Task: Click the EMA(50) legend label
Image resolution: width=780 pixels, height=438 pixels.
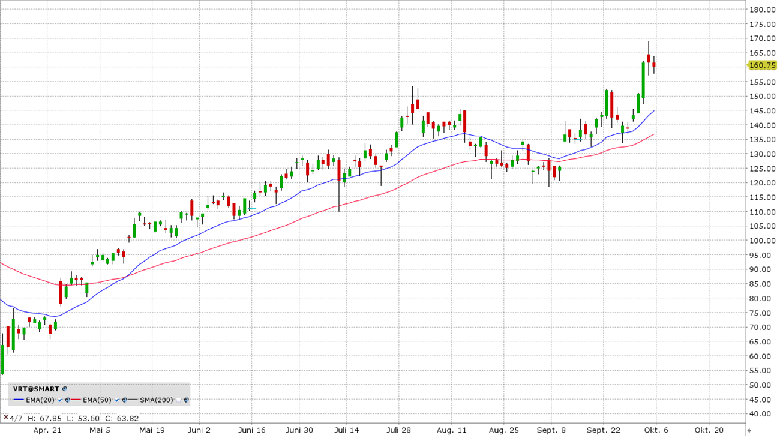Action: 97,400
